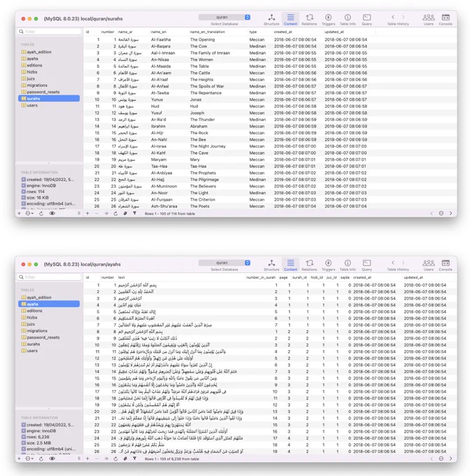This screenshot has width=470, height=476.
Task: Add new table in ayahs window sidebar
Action: (x=19, y=458)
